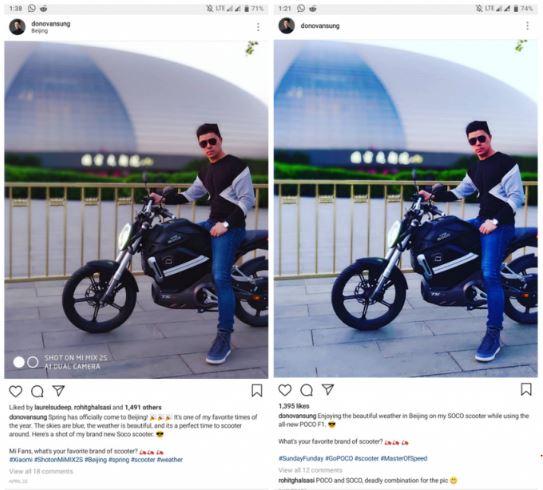The width and height of the screenshot is (543, 490).
Task: Tap the #MasterOfSpeed hashtag link
Action: (x=404, y=458)
